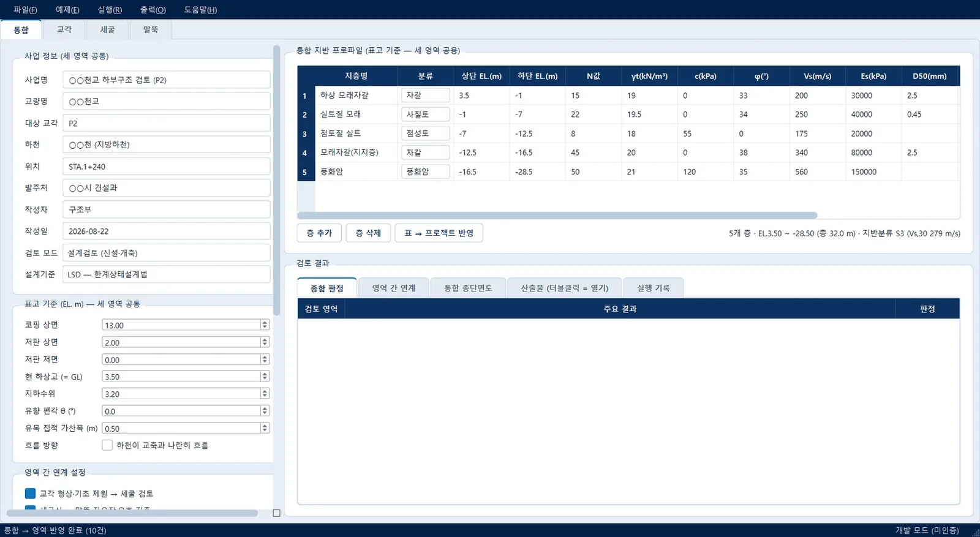This screenshot has width=980, height=537.
Task: Select row header 4 in soil table
Action: (305, 152)
